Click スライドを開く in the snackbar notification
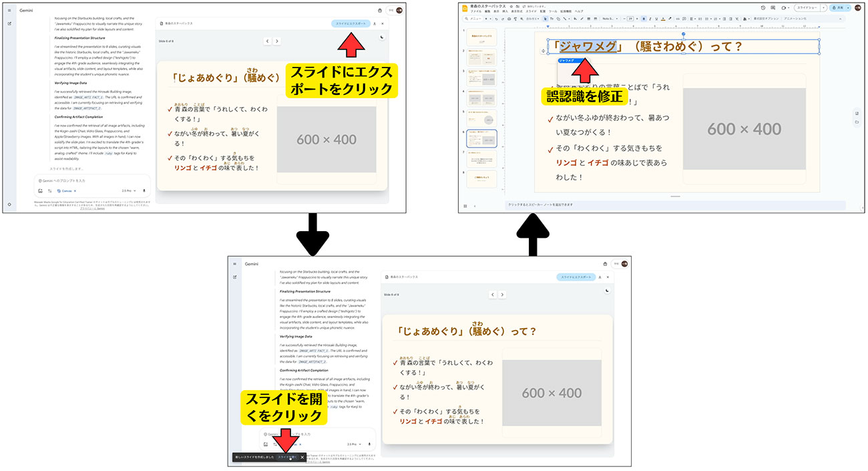The width and height of the screenshot is (868, 471). (x=287, y=458)
